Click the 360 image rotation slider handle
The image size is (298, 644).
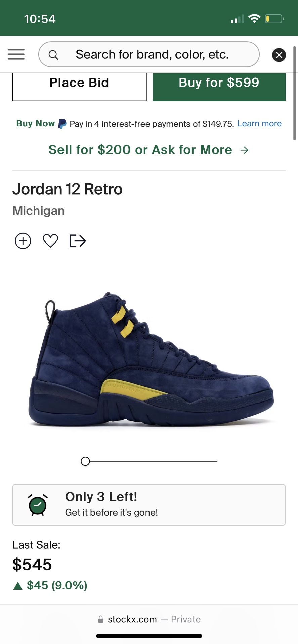pos(85,461)
